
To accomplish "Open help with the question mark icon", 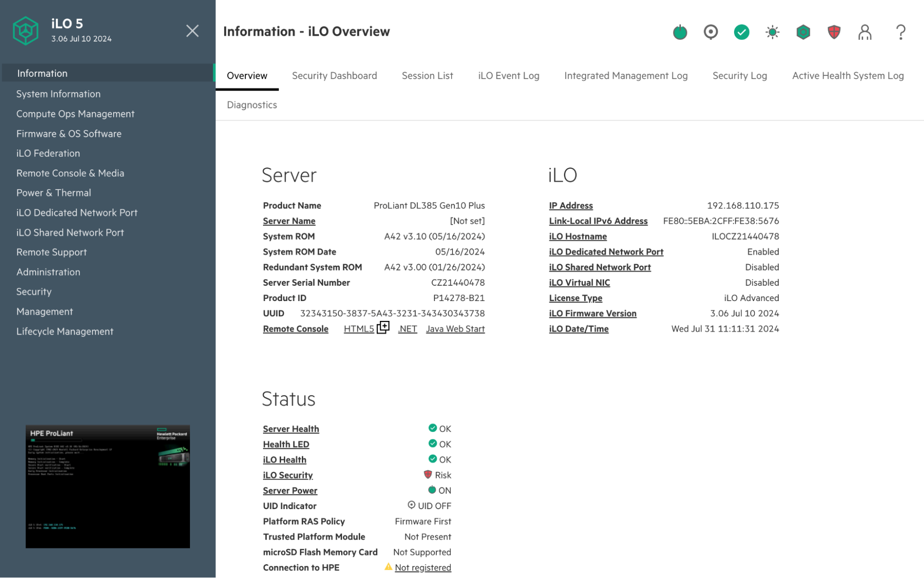I will [x=900, y=32].
